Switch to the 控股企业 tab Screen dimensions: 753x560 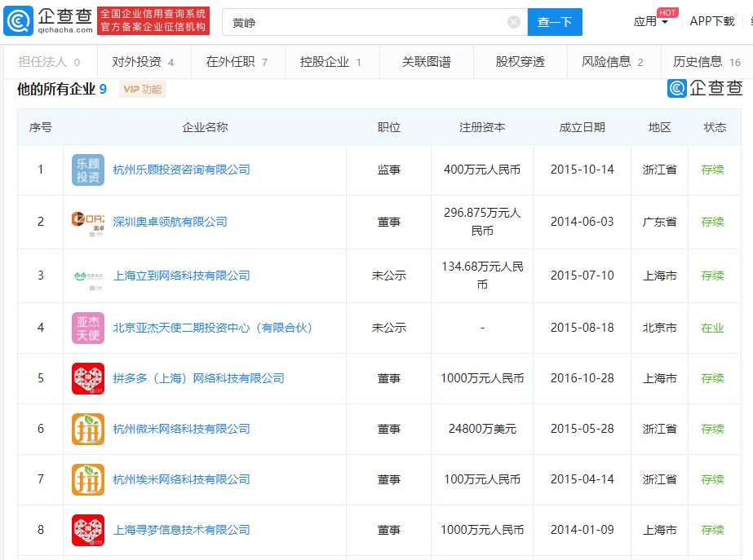click(332, 62)
